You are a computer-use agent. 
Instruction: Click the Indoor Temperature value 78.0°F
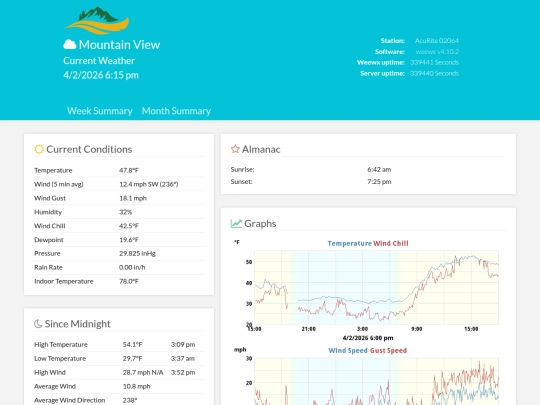tap(129, 281)
